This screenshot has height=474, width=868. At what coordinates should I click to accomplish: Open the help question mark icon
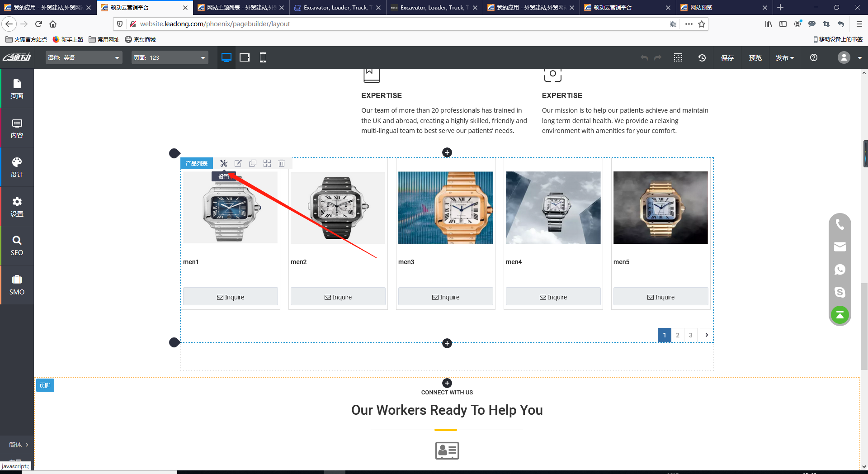coord(814,58)
